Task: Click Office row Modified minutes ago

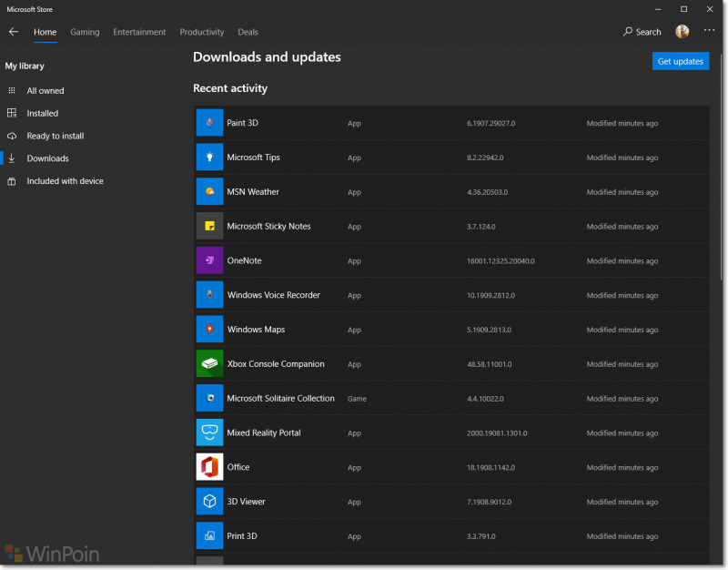Action: point(622,467)
